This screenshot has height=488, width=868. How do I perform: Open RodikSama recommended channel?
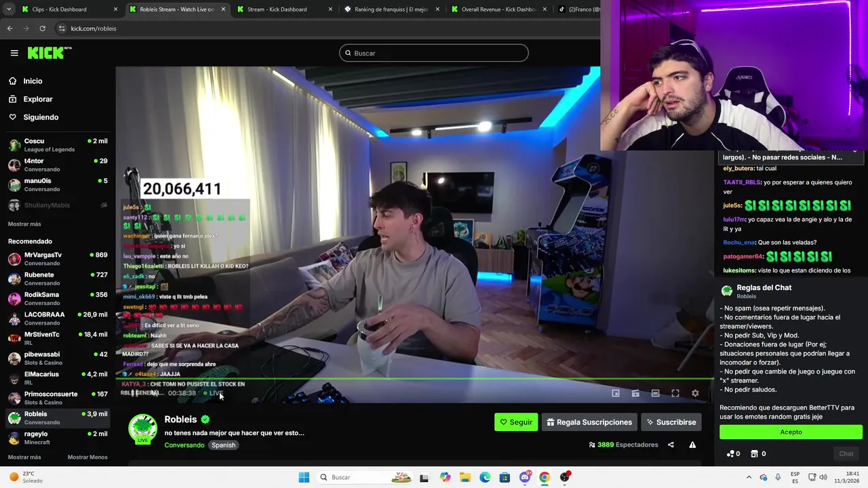58,298
